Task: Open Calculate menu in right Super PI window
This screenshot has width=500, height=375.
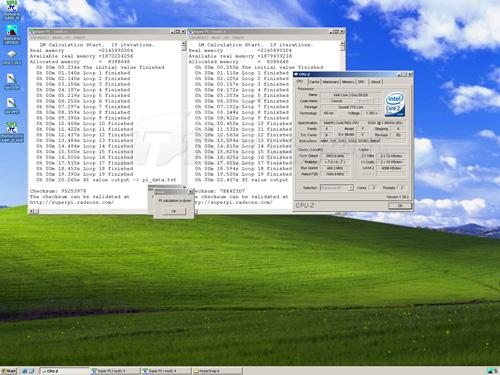Action: click(x=198, y=38)
